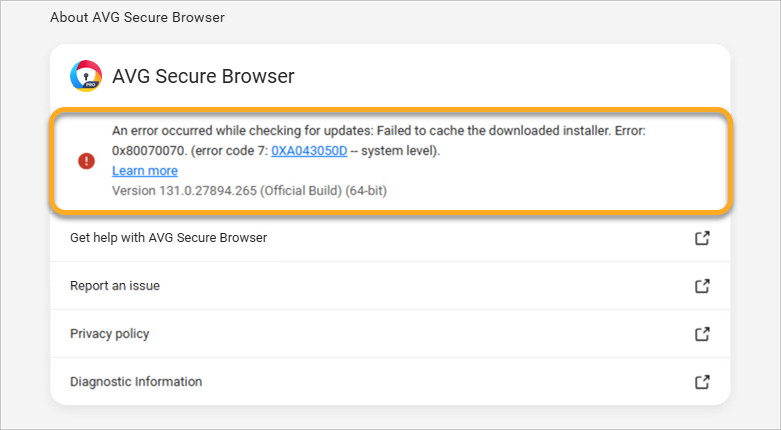Click the red error exclamation icon

click(x=87, y=161)
